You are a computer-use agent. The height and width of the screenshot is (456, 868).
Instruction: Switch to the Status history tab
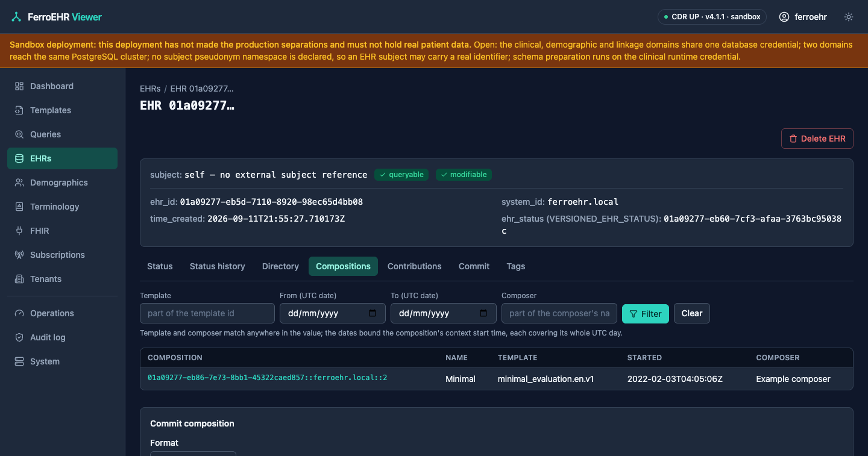click(x=218, y=266)
